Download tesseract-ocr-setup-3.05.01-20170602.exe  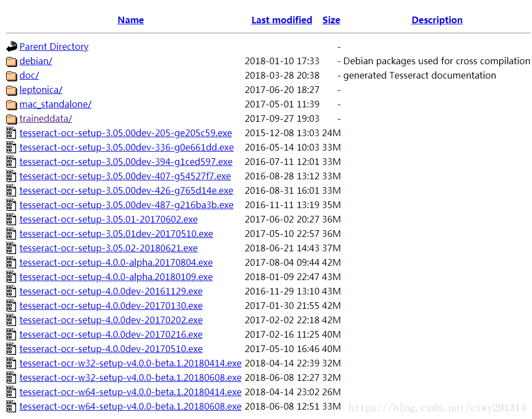[x=109, y=220]
